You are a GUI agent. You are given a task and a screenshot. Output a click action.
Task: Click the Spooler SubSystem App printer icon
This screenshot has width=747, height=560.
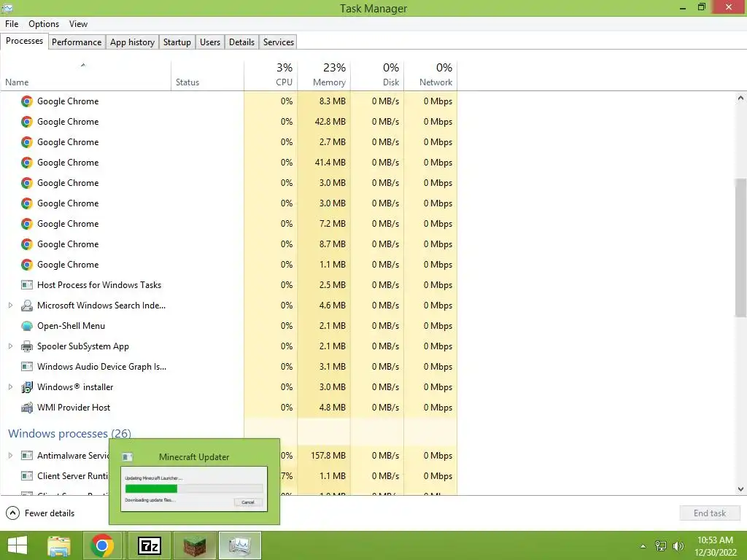coord(27,346)
